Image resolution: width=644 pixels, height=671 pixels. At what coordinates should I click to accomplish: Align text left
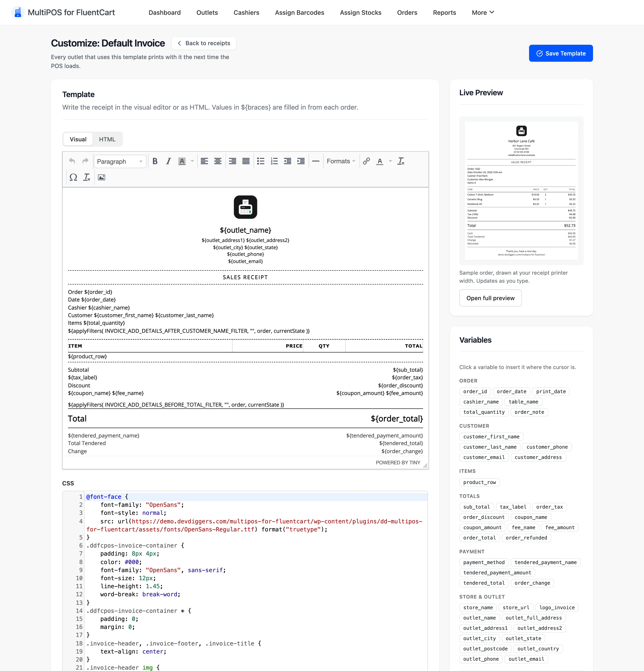[x=204, y=161]
